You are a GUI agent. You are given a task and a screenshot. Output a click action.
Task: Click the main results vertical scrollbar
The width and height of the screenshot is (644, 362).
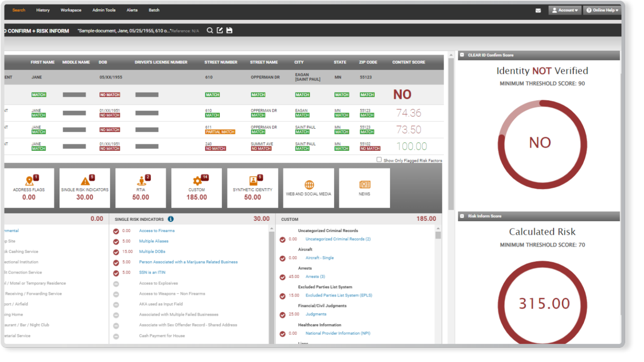[x=451, y=134]
